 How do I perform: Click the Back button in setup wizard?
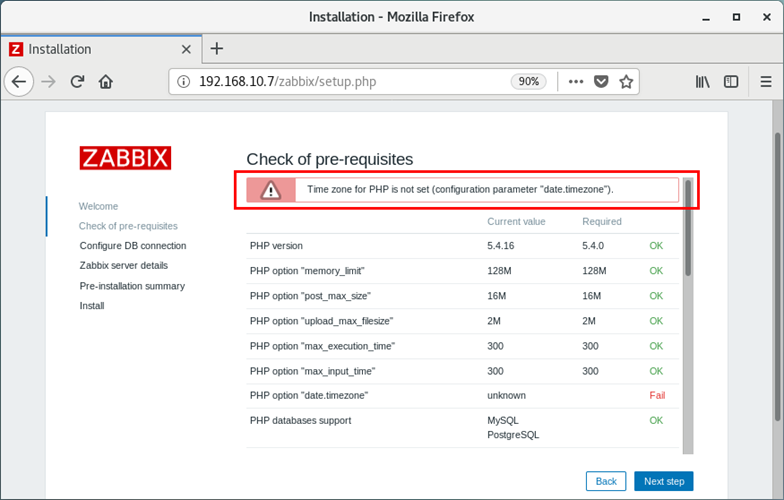tap(606, 481)
